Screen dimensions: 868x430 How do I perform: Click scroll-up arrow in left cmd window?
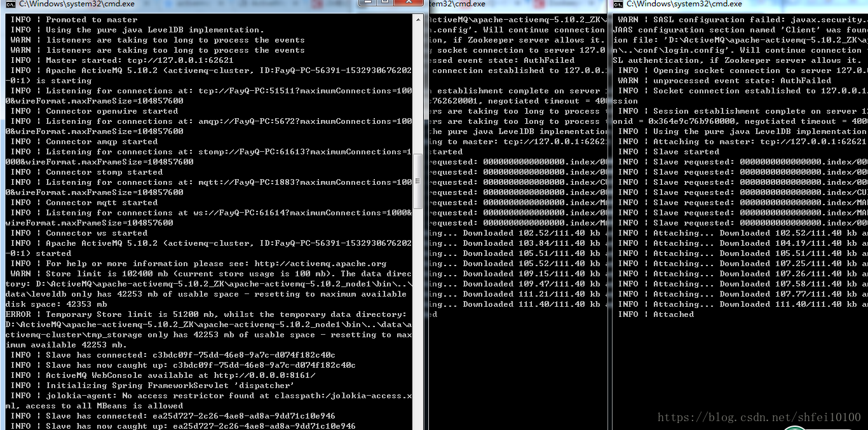click(418, 20)
